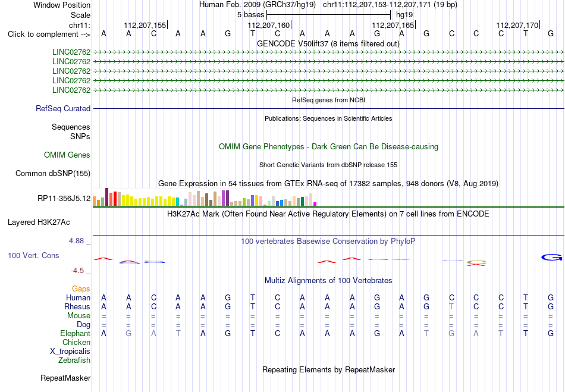Open Repeating Elements by RepeatMasker title
The height and width of the screenshot is (392, 565).
[329, 370]
